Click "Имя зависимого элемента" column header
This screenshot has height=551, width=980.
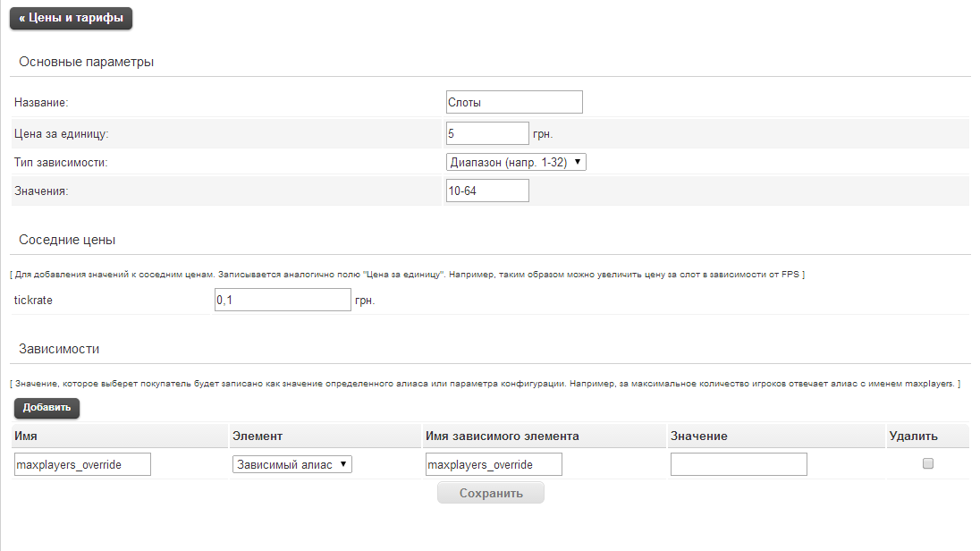503,436
